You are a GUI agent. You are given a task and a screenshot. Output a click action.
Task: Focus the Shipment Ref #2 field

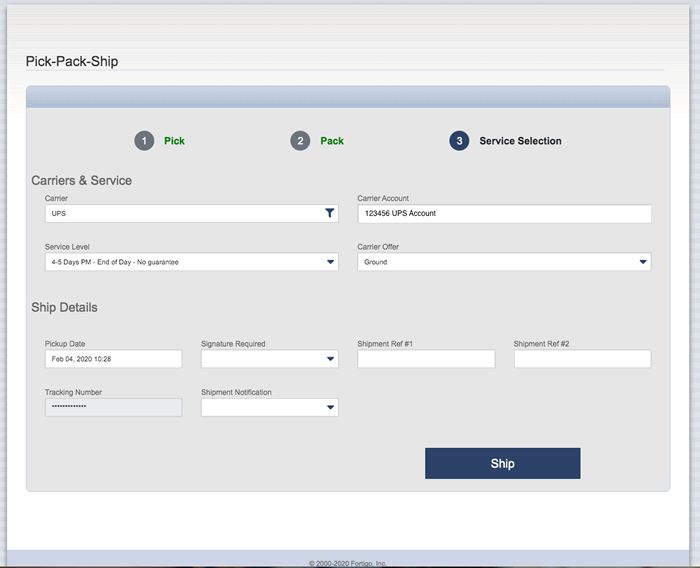pos(582,359)
